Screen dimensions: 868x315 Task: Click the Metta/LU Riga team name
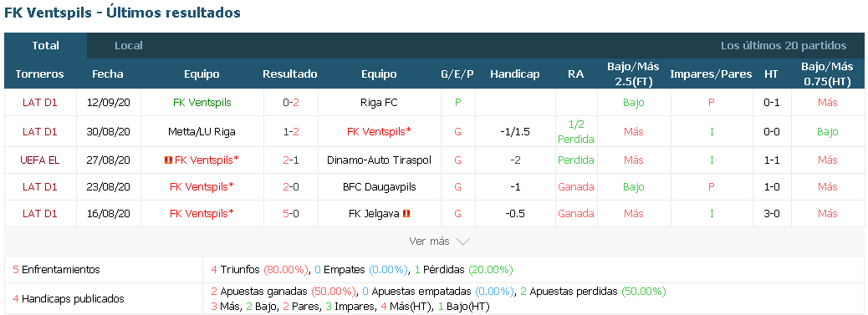click(202, 132)
